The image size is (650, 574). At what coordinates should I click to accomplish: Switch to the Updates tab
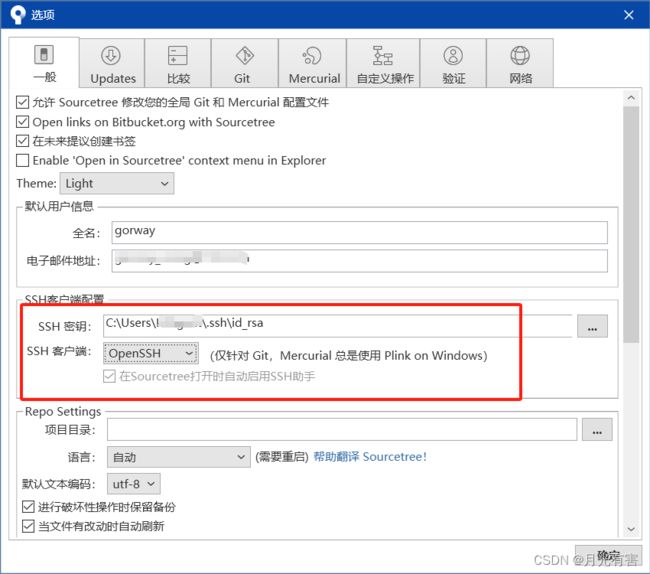[112, 63]
